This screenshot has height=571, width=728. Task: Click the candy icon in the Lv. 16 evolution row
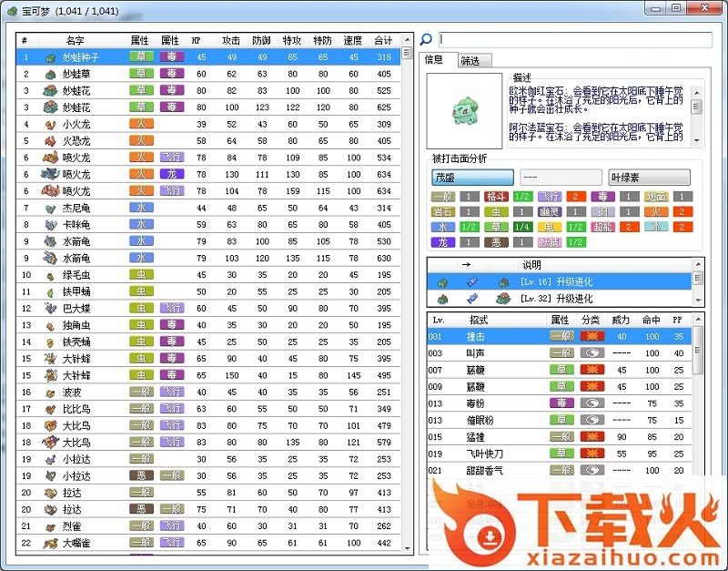(x=472, y=282)
